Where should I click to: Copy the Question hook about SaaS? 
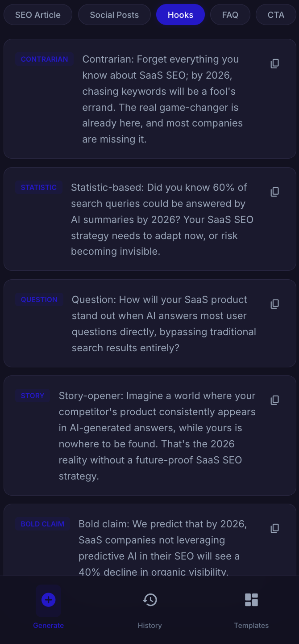[274, 304]
